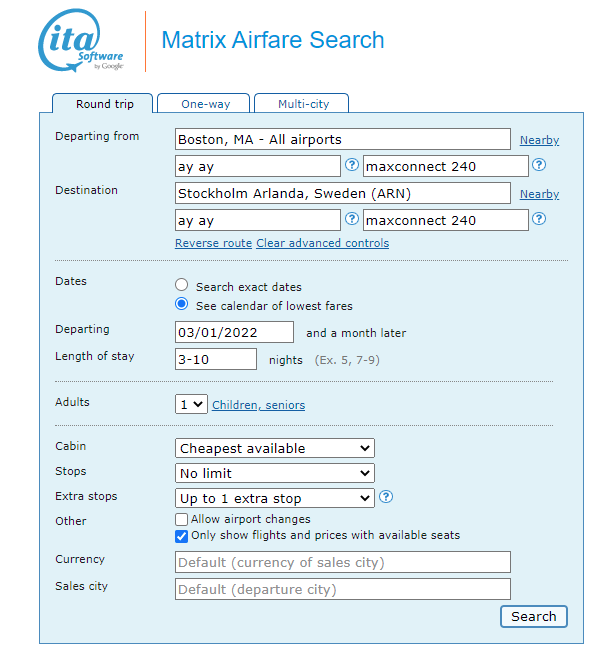Screen dimensions: 602x653
Task: Enable Allow airport changes checkbox
Action: tap(182, 519)
